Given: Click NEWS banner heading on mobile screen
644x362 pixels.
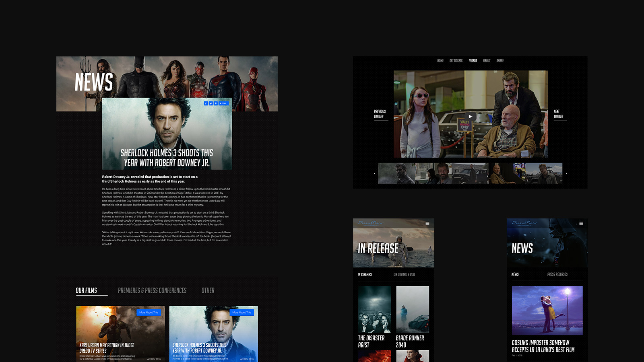Looking at the screenshot, I should (x=522, y=249).
